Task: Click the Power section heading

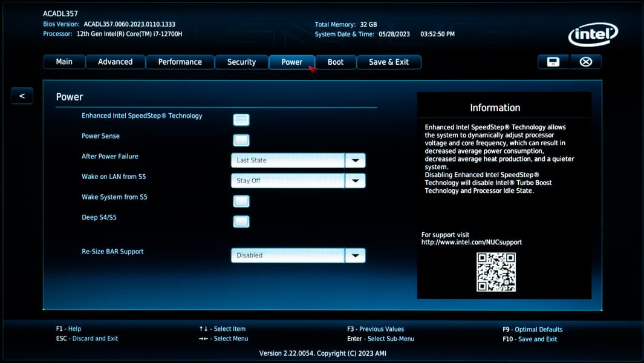Action: pos(70,97)
